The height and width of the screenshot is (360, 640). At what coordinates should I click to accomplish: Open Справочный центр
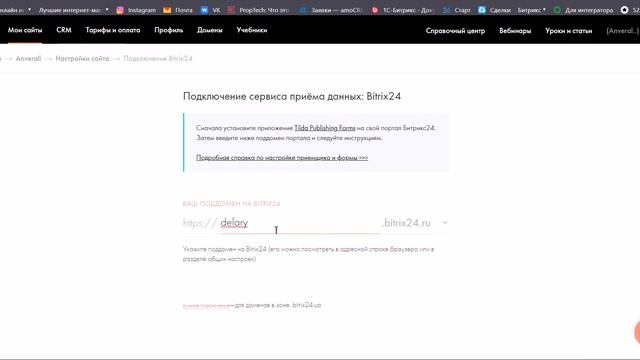[x=455, y=31]
